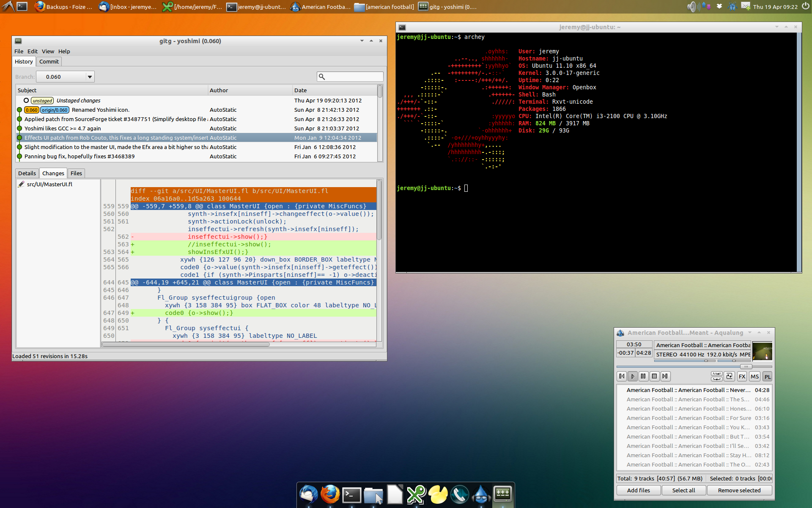Skip to next track in Aqualung
Viewport: 812px width, 508px height.
click(x=665, y=376)
